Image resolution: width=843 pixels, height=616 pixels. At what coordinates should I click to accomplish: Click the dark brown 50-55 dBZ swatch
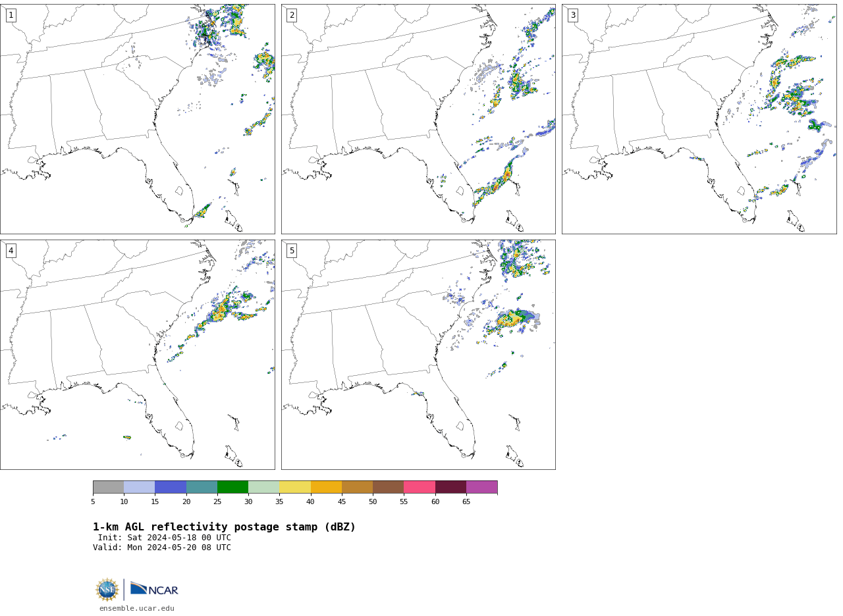389,487
